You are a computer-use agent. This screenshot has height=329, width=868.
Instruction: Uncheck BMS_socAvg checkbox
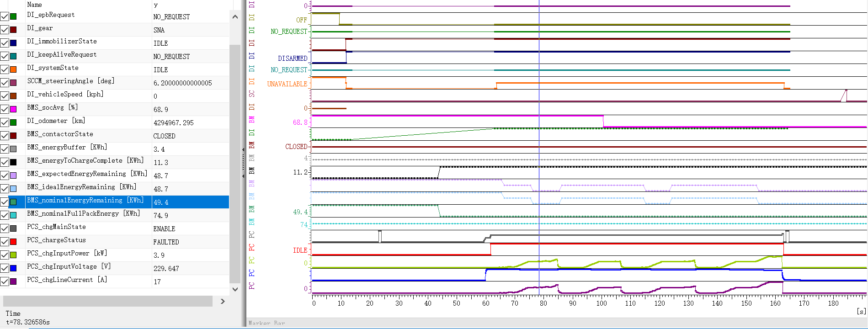pos(4,109)
